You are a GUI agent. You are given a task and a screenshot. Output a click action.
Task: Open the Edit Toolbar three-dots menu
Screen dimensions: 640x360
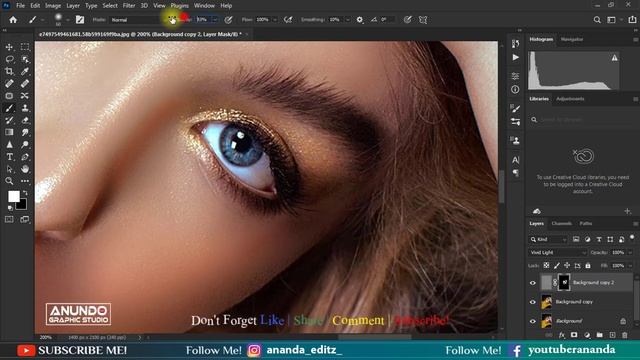pos(25,181)
